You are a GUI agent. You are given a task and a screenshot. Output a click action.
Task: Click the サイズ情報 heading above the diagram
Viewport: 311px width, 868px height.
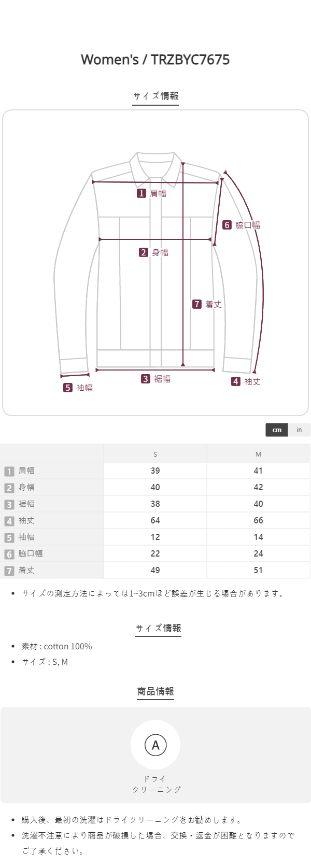(155, 96)
